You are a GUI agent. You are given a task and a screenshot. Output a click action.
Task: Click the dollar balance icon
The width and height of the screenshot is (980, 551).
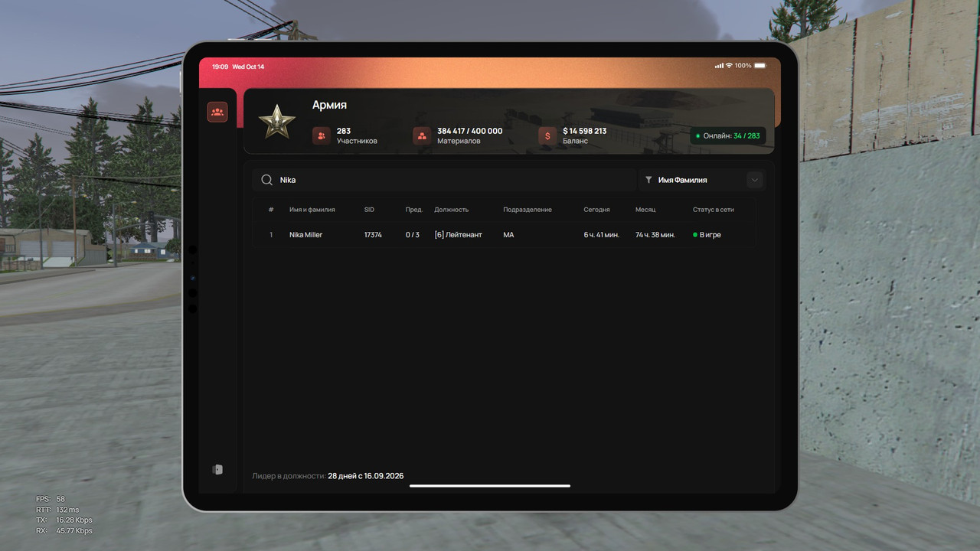[547, 135]
